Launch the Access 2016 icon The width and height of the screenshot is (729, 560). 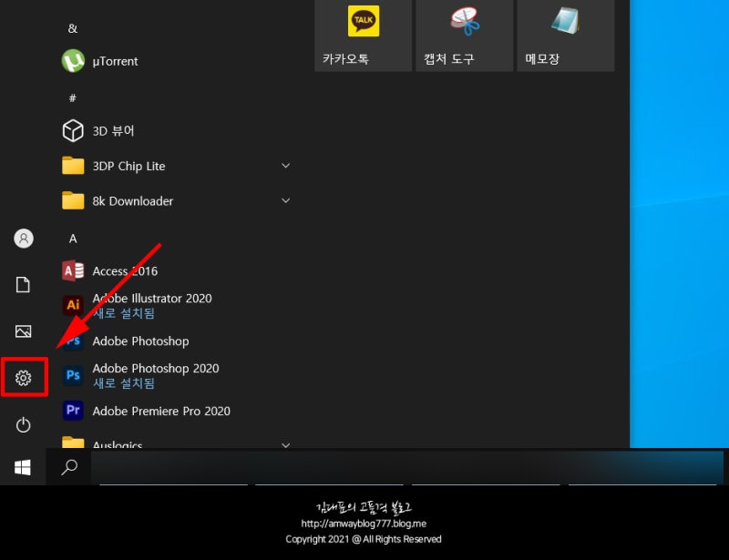[73, 270]
